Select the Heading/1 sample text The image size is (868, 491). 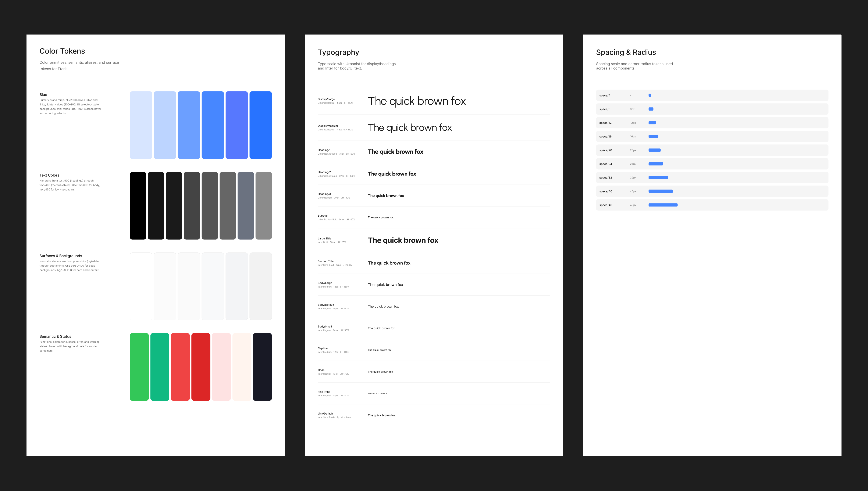point(395,152)
